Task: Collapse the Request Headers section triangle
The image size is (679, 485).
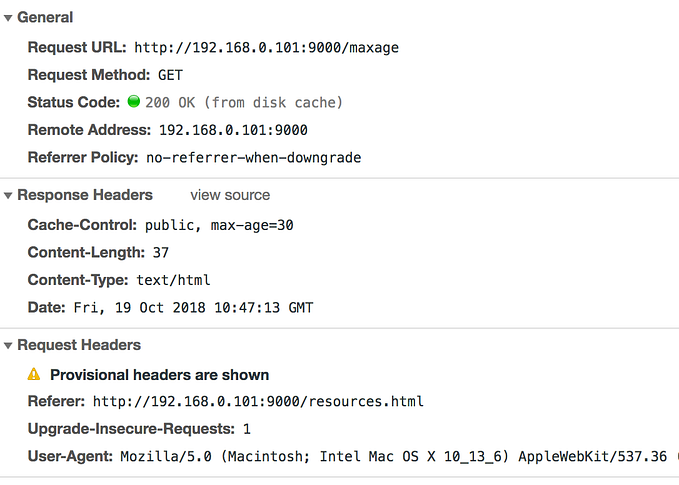Action: click(8, 346)
